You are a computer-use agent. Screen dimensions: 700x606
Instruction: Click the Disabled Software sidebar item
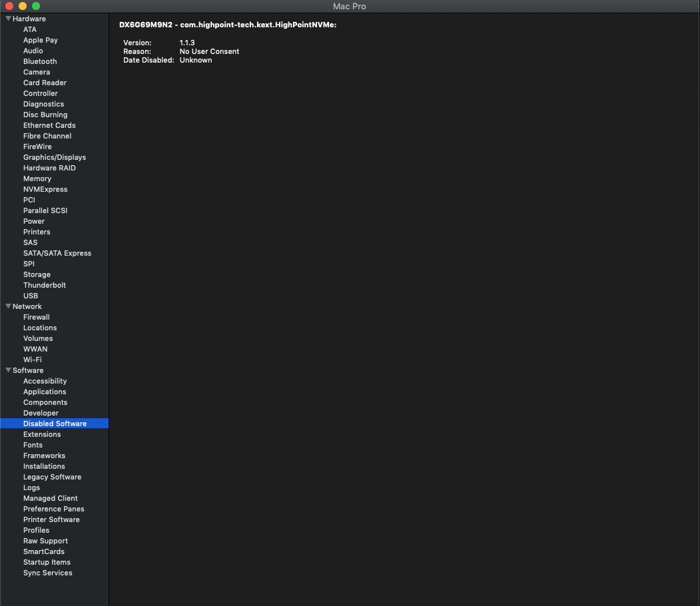point(55,424)
